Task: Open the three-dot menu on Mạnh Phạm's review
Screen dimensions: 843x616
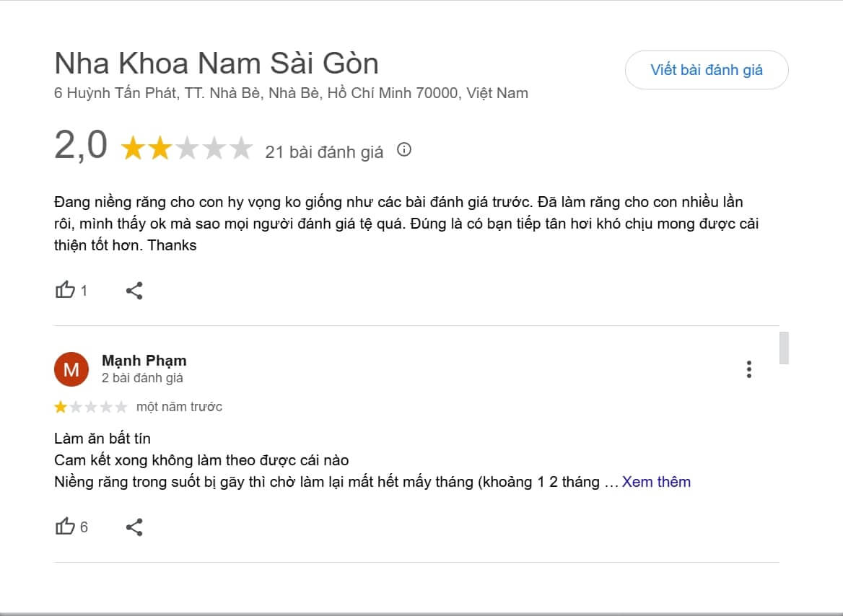Action: click(x=749, y=369)
